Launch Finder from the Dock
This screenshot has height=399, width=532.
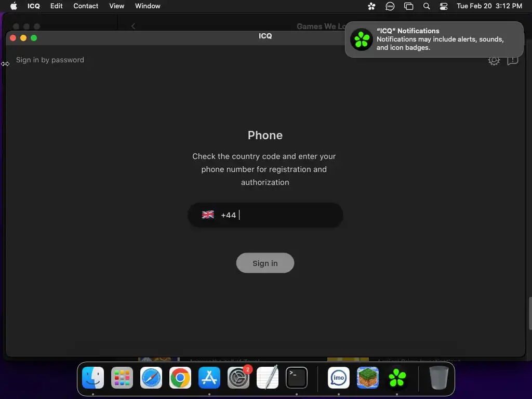93,378
